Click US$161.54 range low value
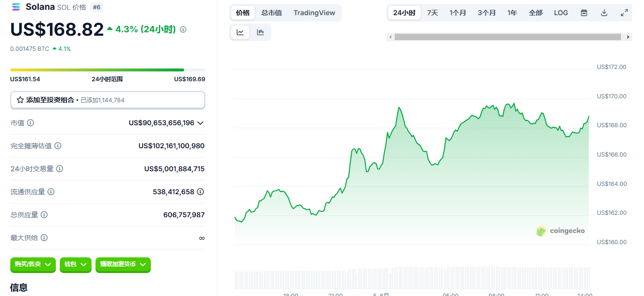The height and width of the screenshot is (296, 644). click(25, 79)
